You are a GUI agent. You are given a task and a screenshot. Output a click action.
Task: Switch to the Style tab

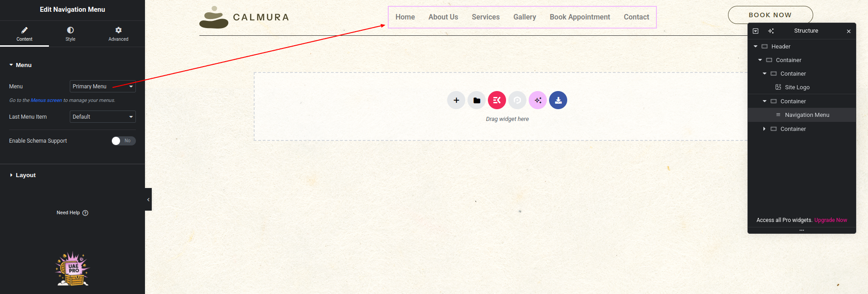(x=70, y=34)
